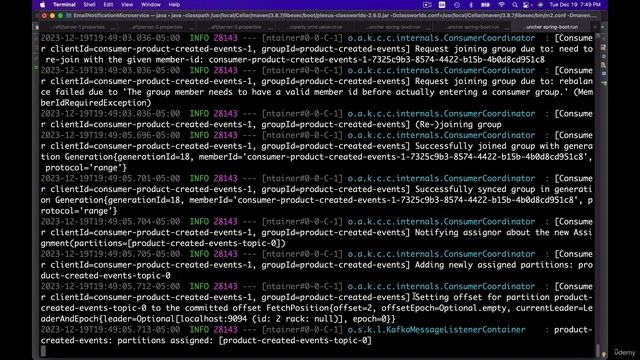Click the screen recording menu bar icon
The image size is (640, 360).
427,5
